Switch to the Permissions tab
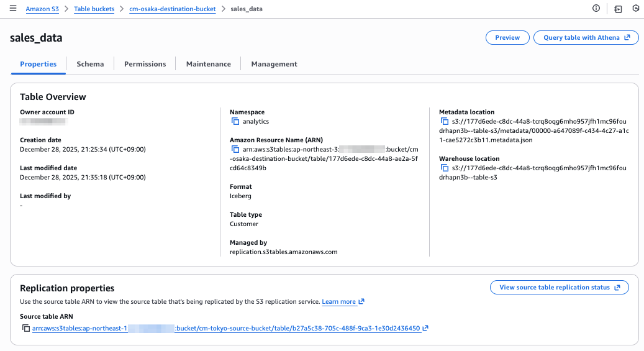The image size is (644, 351). [x=145, y=64]
